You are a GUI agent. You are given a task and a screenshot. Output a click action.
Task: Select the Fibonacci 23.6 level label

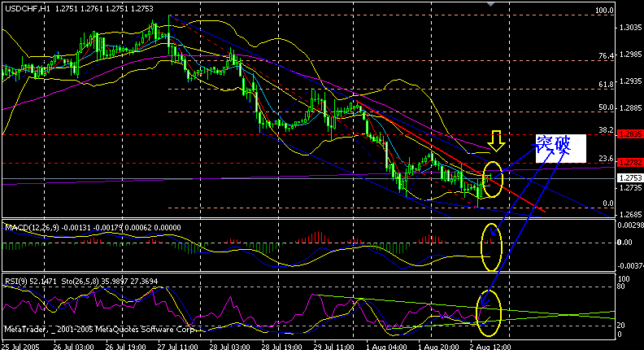pos(607,159)
